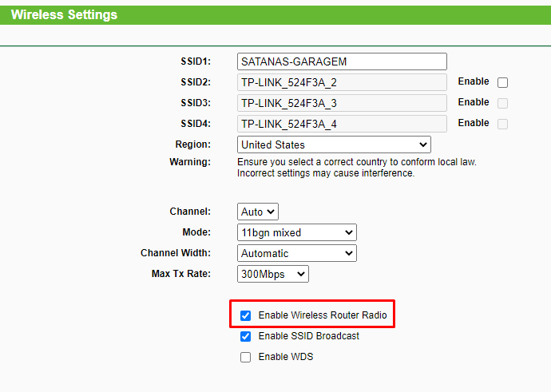The image size is (551, 392).
Task: Open the Channel Width Automatic dropdown
Action: (x=296, y=253)
